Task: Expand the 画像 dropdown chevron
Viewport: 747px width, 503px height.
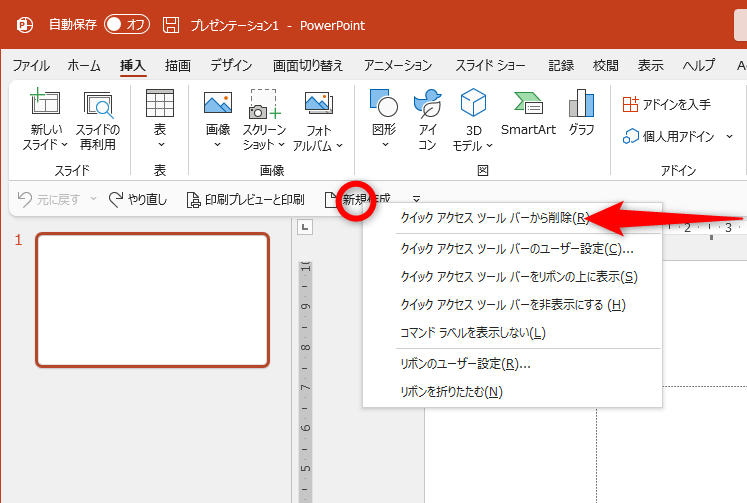Action: pos(218,144)
